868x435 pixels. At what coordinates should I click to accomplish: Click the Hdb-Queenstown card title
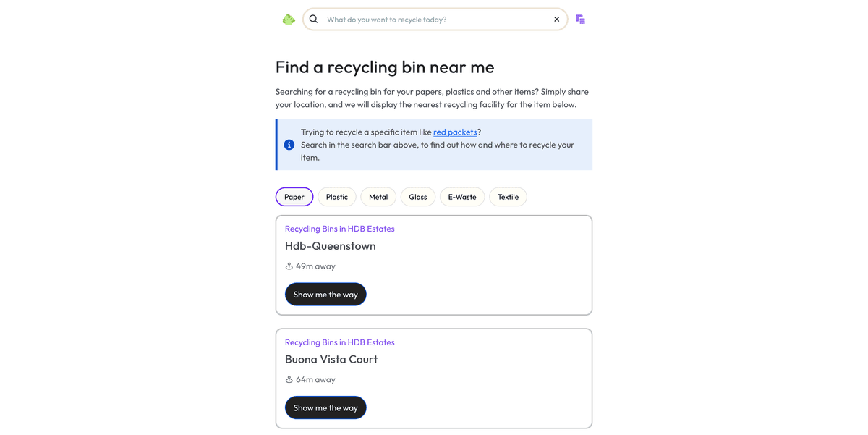coord(331,245)
